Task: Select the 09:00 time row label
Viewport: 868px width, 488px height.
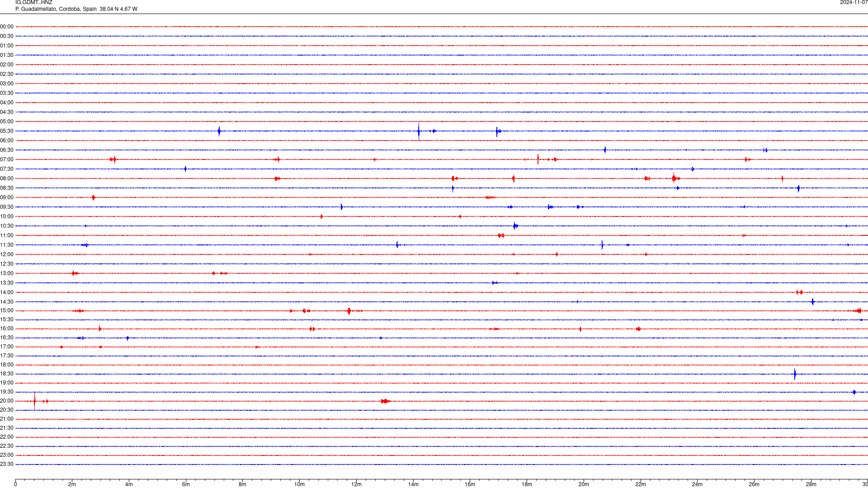Action: tap(7, 197)
